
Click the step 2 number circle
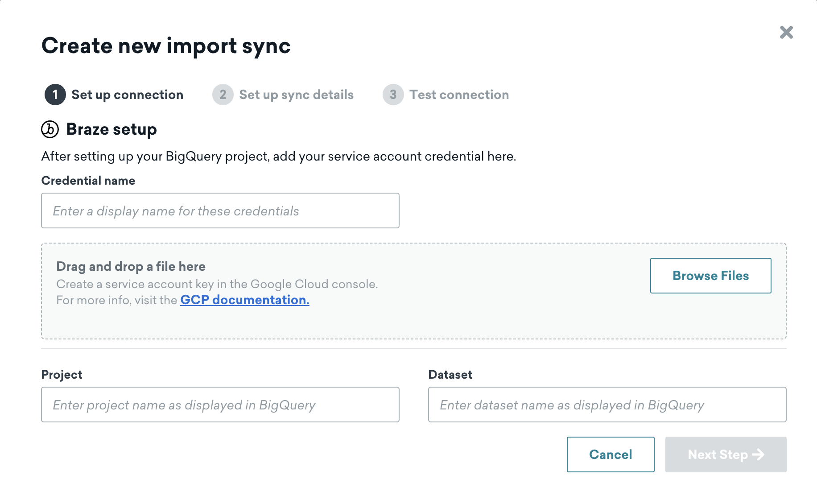(223, 95)
